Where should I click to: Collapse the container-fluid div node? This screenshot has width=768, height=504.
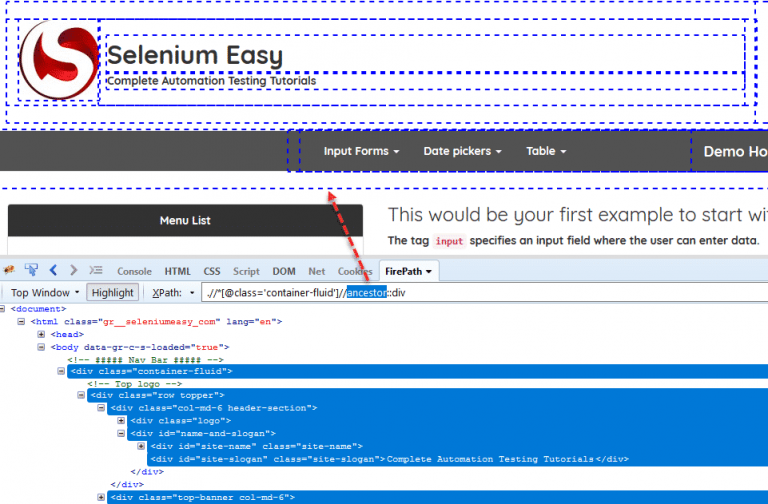61,371
